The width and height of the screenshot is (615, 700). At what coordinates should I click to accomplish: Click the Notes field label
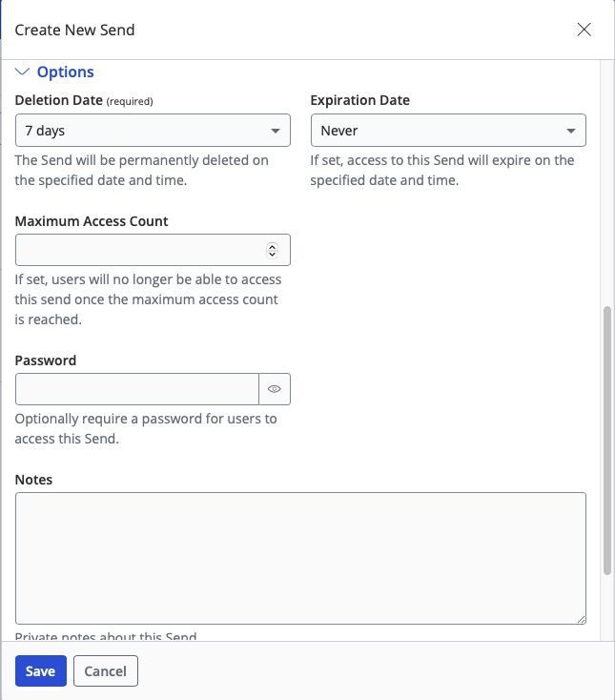click(33, 479)
